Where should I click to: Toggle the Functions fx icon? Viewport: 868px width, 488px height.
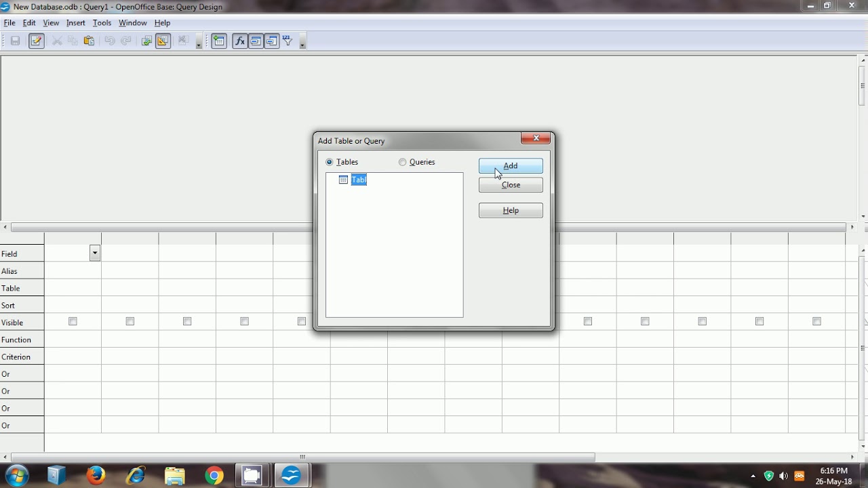click(x=239, y=41)
